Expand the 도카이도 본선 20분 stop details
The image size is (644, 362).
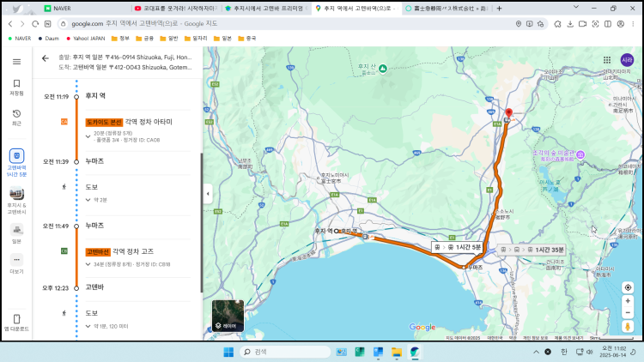[x=88, y=136]
